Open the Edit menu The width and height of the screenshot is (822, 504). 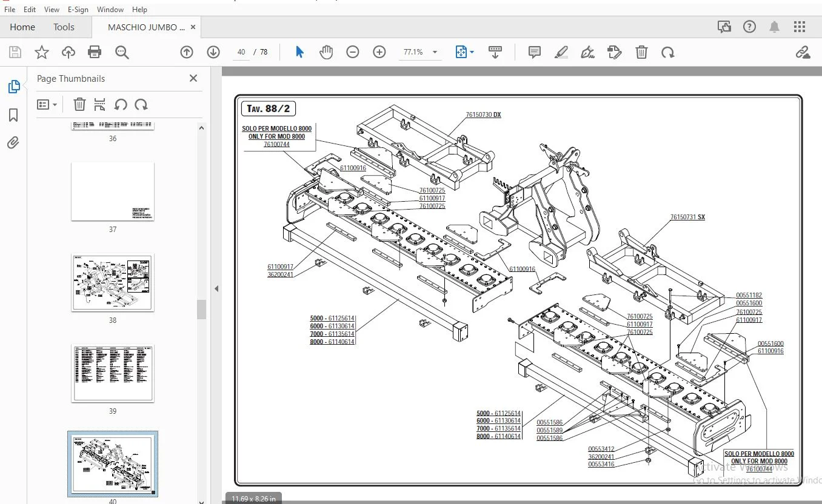[x=30, y=9]
